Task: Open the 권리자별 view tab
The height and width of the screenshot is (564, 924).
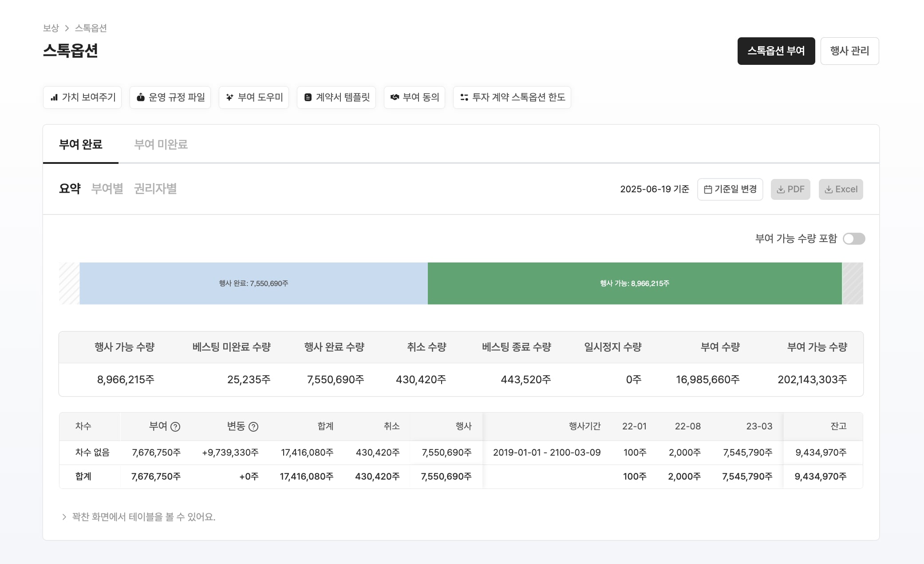Action: pos(155,189)
